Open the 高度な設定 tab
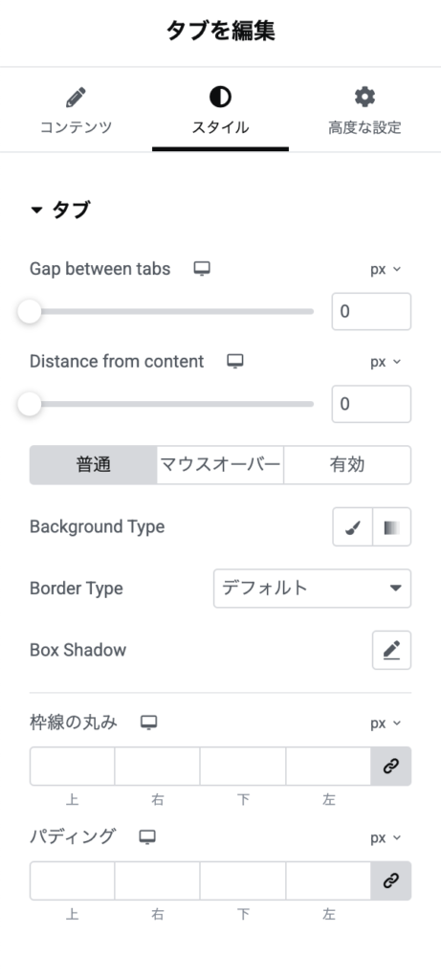The image size is (441, 980). point(364,112)
